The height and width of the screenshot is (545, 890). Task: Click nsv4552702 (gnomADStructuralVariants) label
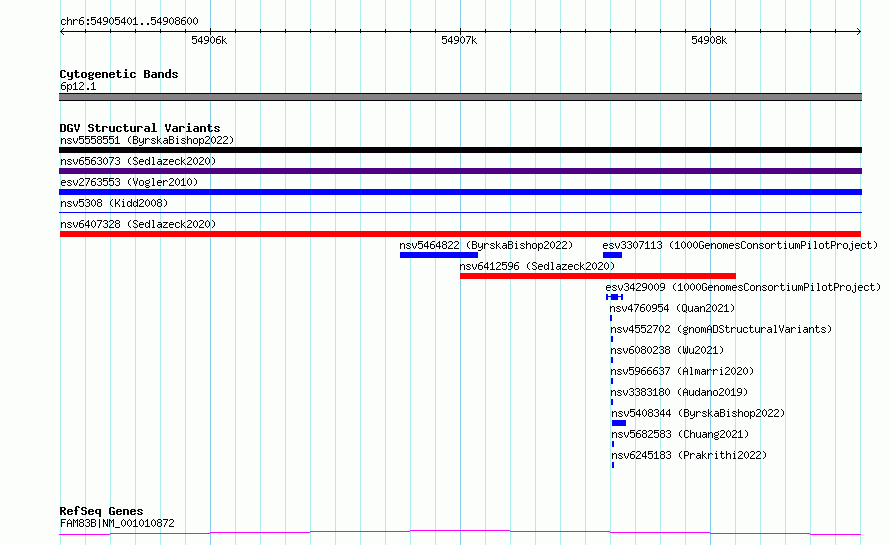[721, 329]
